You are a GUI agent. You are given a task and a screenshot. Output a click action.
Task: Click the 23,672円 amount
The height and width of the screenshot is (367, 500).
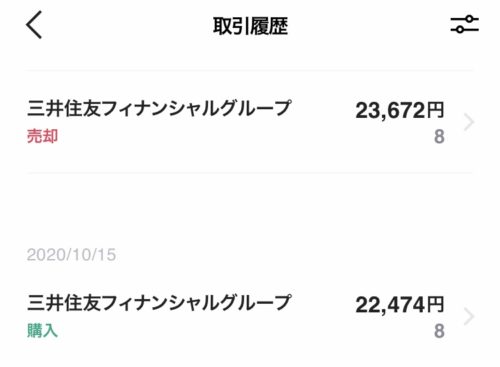[400, 110]
